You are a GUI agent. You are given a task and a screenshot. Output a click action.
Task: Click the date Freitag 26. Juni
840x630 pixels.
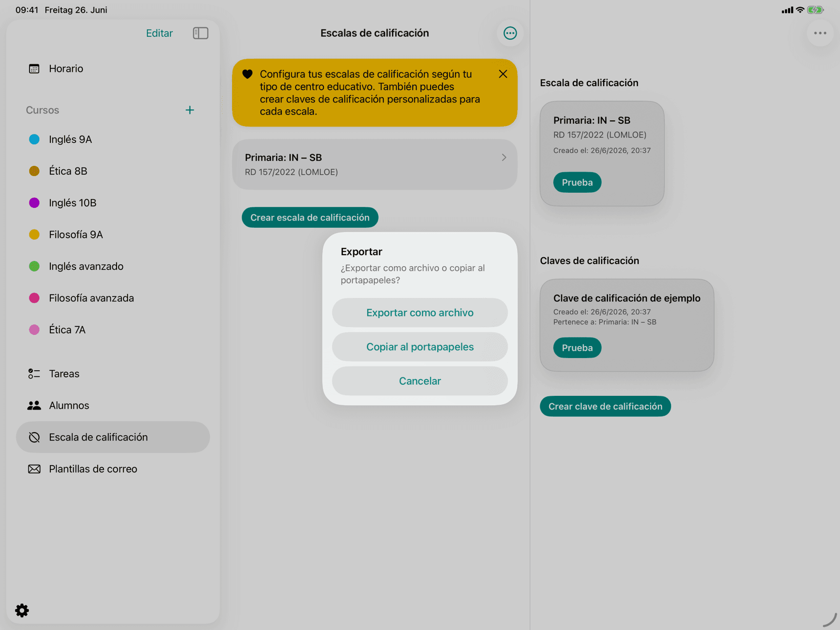pos(76,10)
